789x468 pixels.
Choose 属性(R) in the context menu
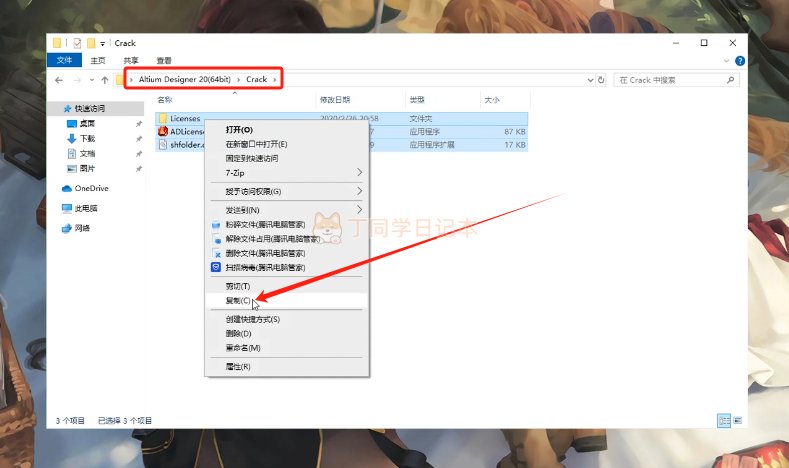(x=287, y=366)
